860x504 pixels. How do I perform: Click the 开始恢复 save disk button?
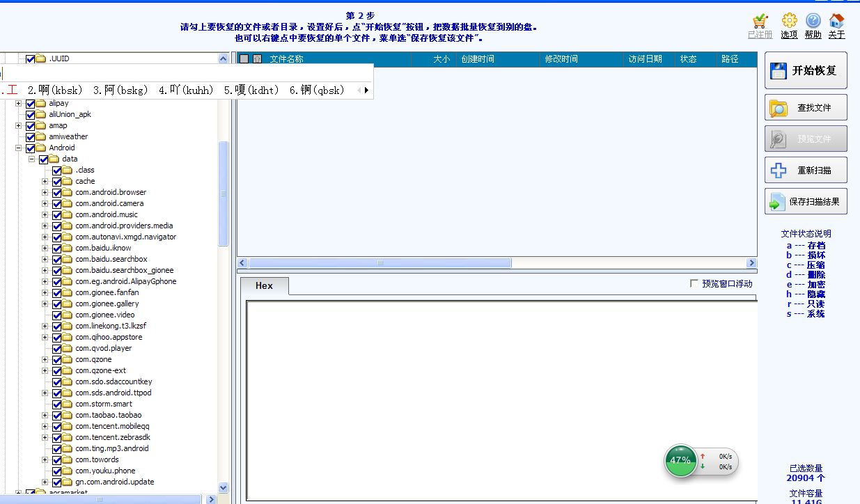point(806,70)
